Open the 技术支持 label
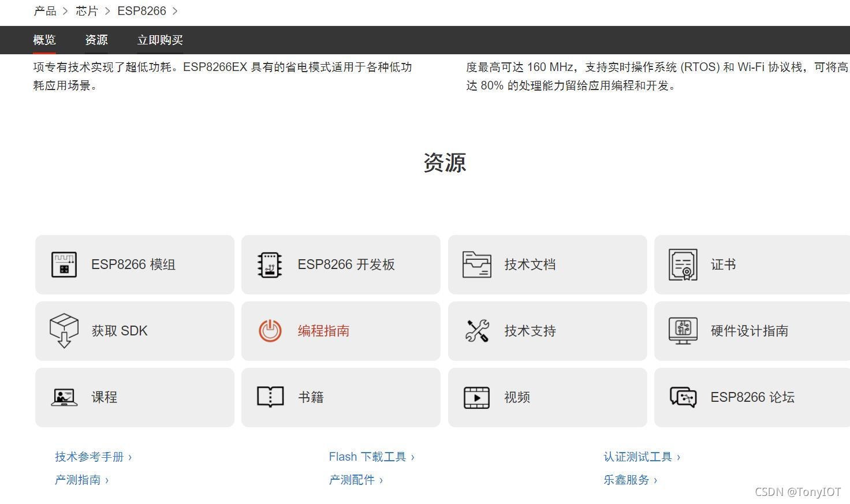 tap(530, 331)
